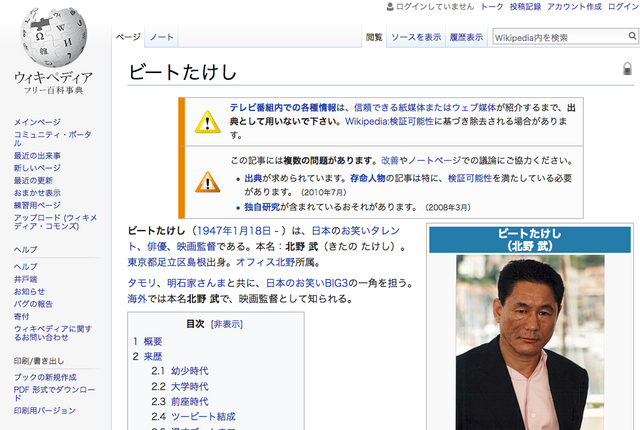Collapse the ヘルプ sidebar section heading
This screenshot has height=430, width=640.
tap(25, 249)
